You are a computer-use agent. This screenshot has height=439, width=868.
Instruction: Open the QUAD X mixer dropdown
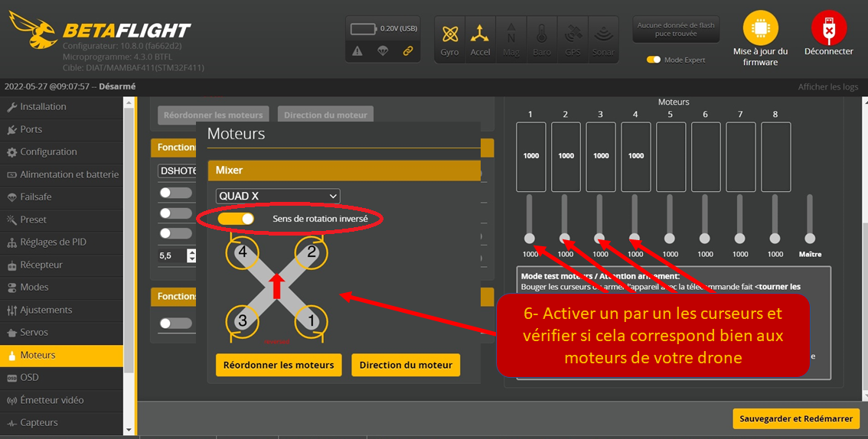pyautogui.click(x=278, y=197)
